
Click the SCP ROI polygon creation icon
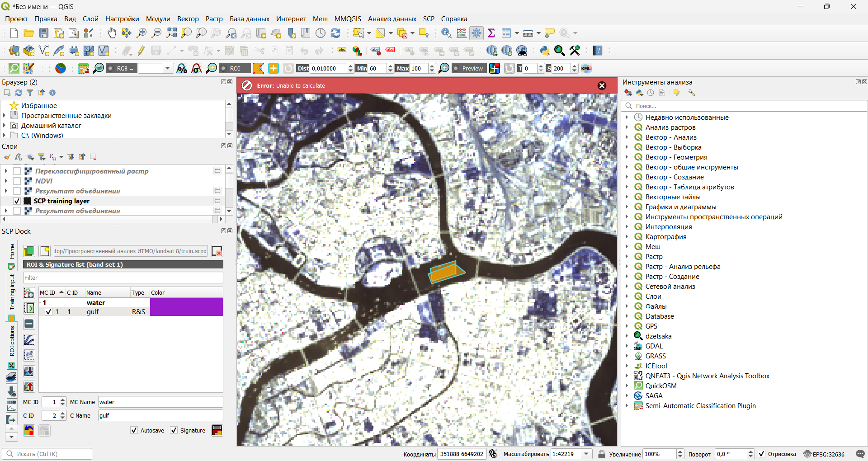tap(259, 68)
